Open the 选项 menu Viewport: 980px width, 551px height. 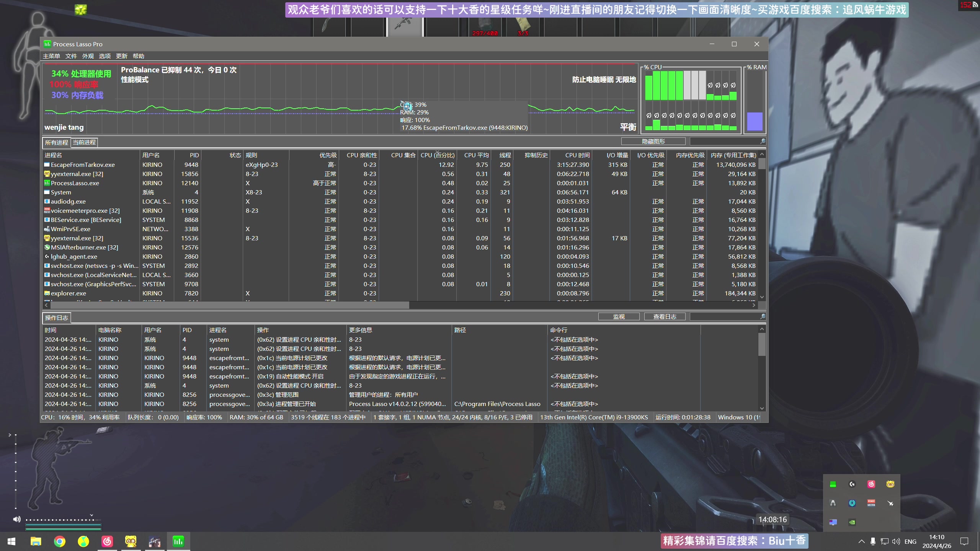click(x=105, y=56)
